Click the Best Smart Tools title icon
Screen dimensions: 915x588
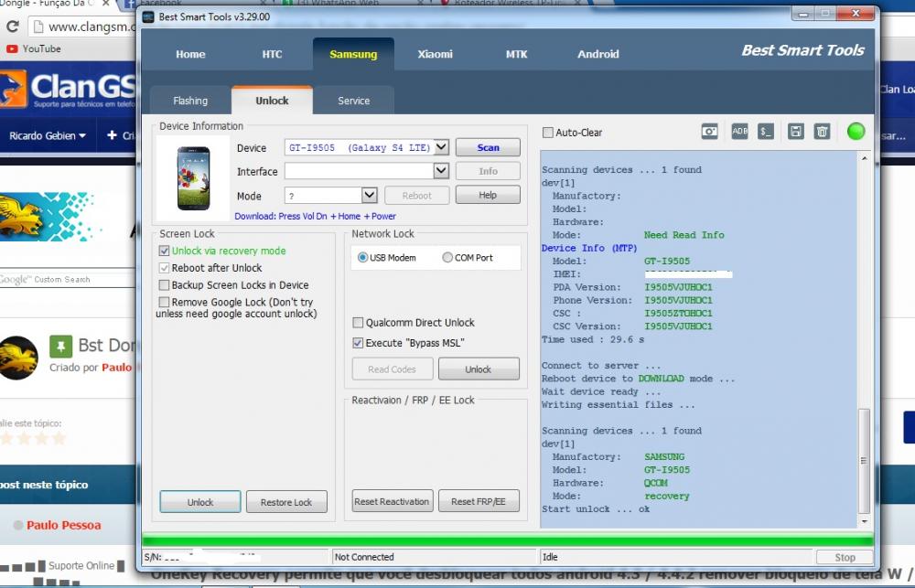148,16
